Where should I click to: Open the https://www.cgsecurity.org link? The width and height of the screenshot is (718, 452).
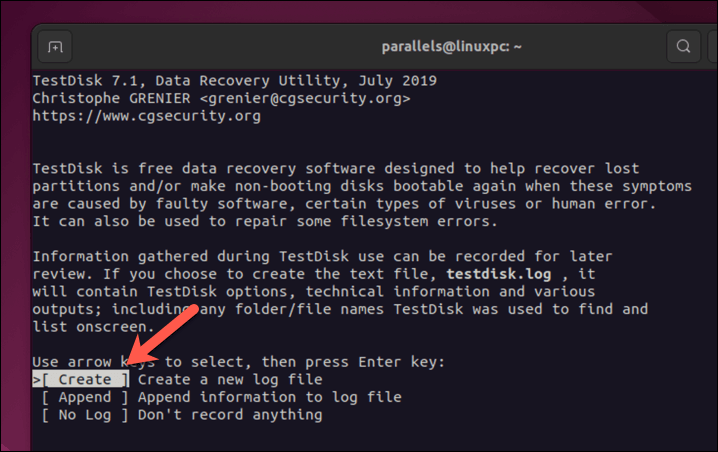146,116
